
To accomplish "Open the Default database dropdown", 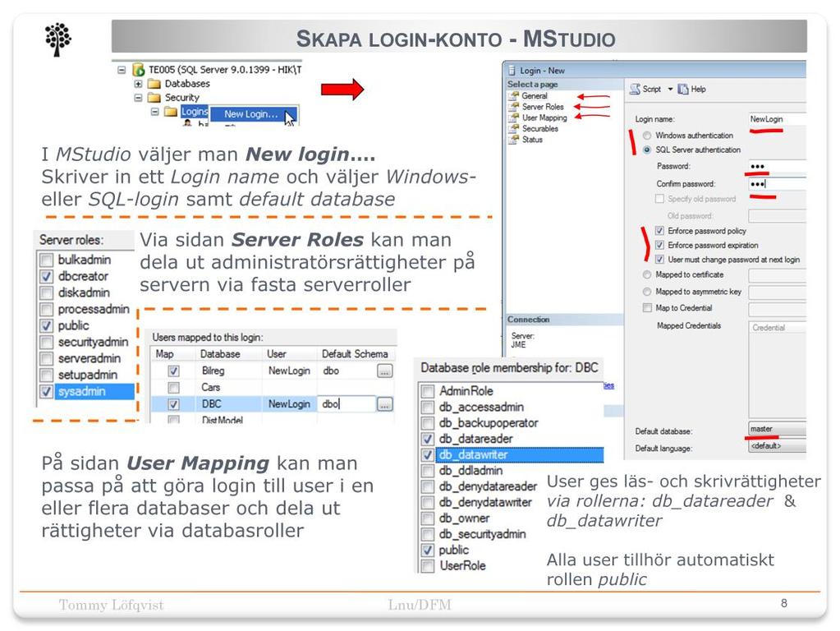I will tap(777, 429).
